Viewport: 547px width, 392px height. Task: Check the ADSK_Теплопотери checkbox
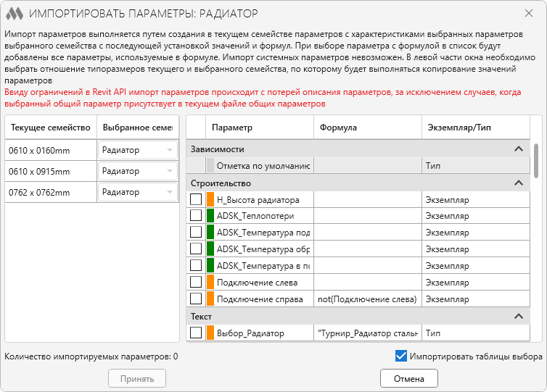196,216
